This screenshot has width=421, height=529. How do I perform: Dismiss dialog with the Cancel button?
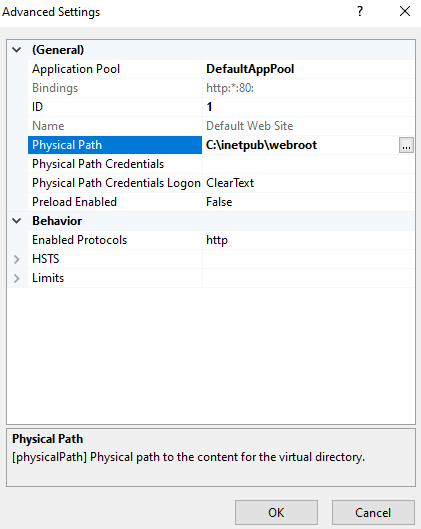click(373, 512)
